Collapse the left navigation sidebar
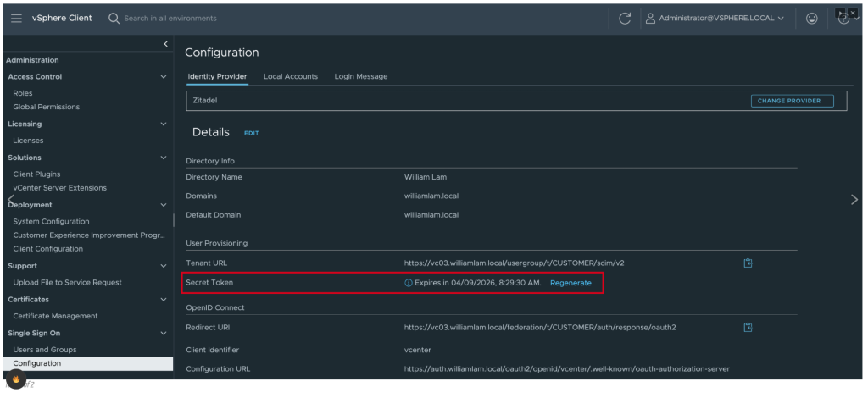Image resolution: width=868 pixels, height=398 pixels. tap(165, 44)
